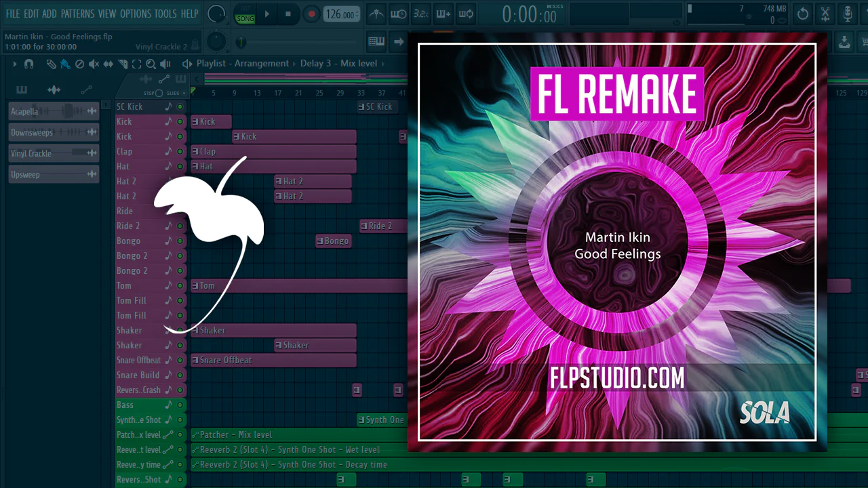
Task: Open the VIEW menu
Action: coord(107,14)
